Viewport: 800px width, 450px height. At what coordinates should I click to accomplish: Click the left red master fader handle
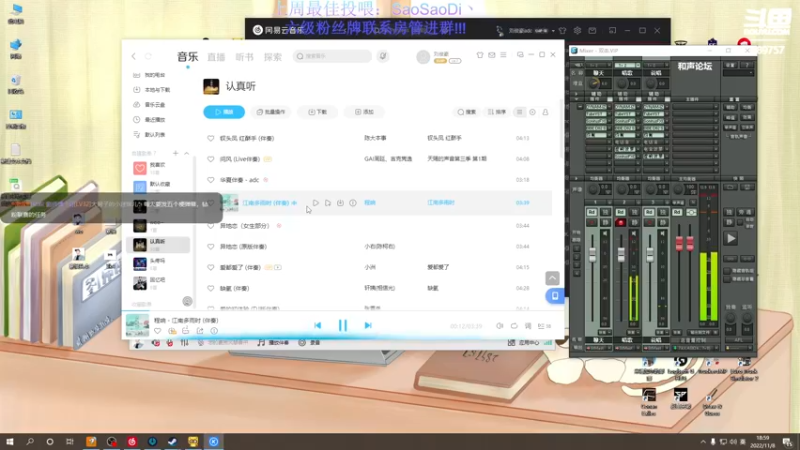pyautogui.click(x=679, y=244)
